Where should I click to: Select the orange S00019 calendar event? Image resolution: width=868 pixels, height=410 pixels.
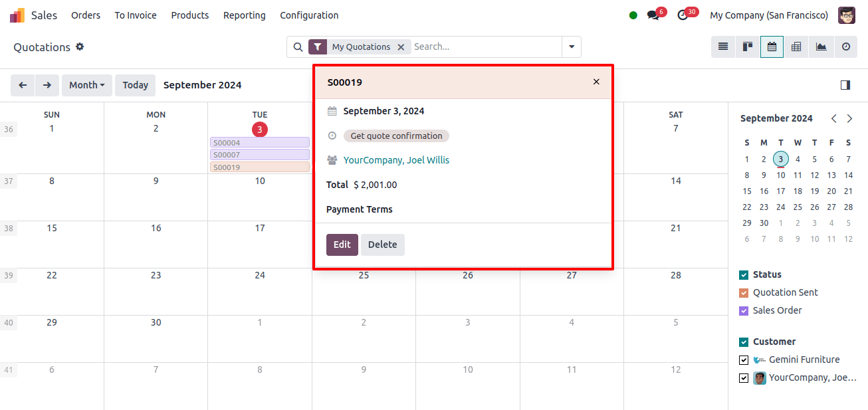(x=260, y=167)
